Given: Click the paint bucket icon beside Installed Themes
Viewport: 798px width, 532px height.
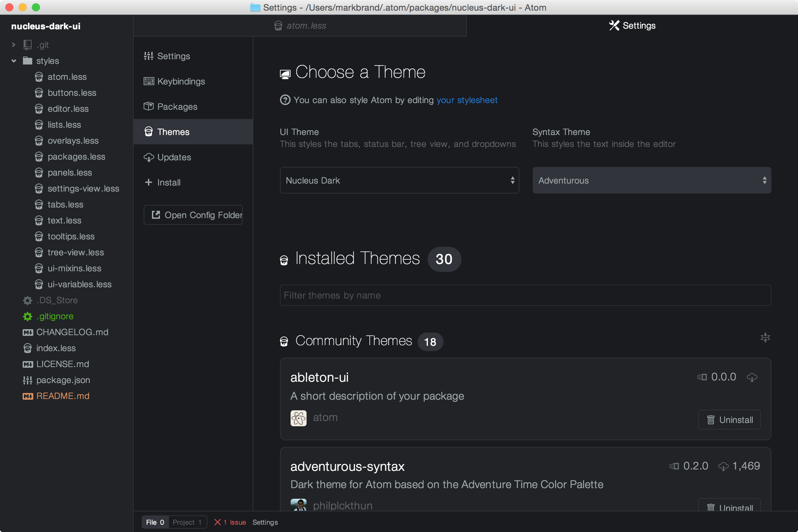Looking at the screenshot, I should pyautogui.click(x=284, y=260).
